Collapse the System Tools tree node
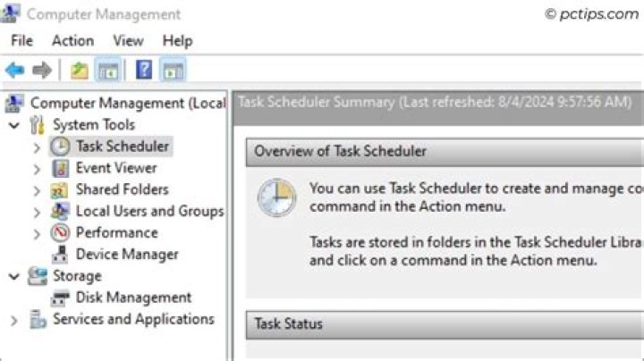644x361 pixels. coord(14,125)
